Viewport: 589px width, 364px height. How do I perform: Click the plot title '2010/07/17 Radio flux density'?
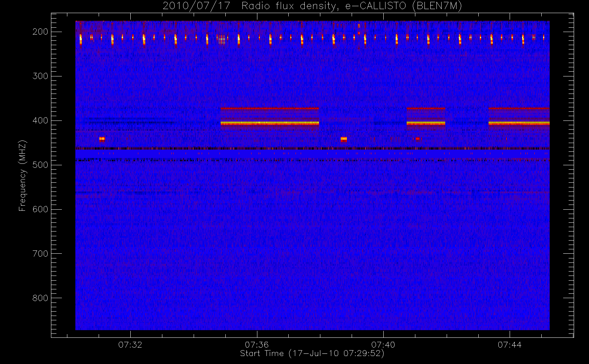(312, 6)
